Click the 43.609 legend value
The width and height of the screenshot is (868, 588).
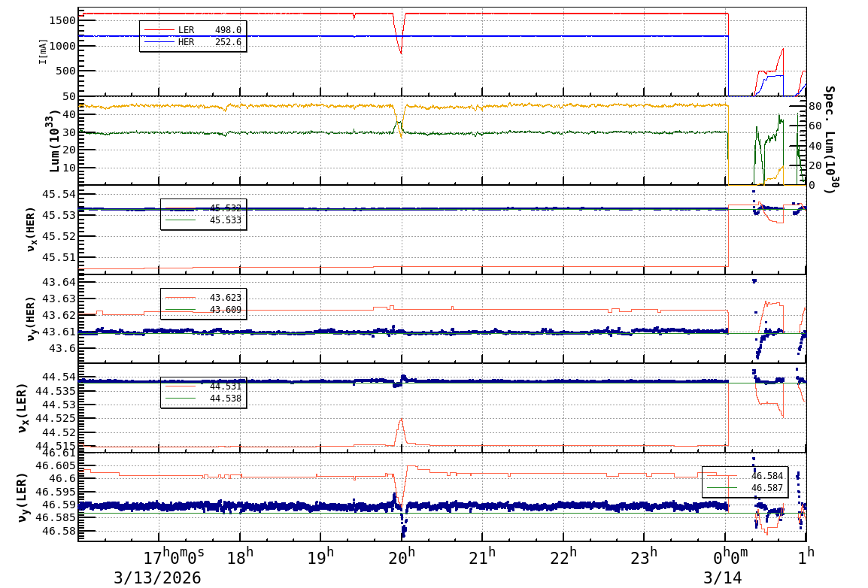(x=226, y=310)
